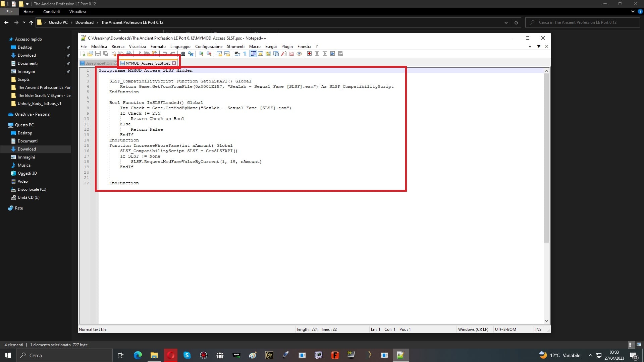Open the Esegui menu
644x362 pixels.
coord(271,47)
